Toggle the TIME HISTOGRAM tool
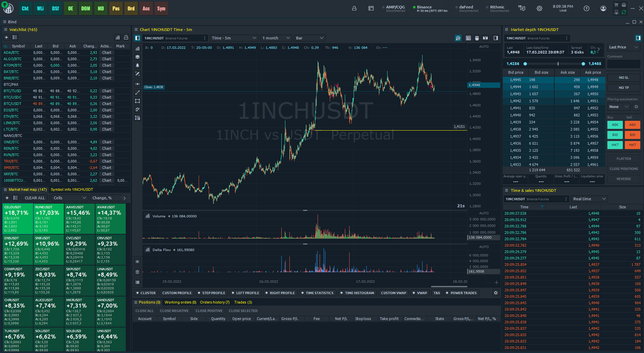Viewport: 644px width, 353px height. tap(357, 293)
